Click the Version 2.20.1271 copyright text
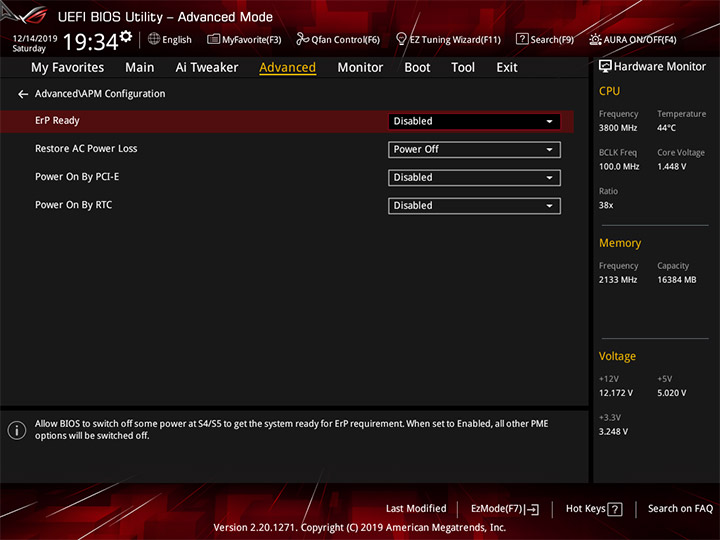This screenshot has width=720, height=540. [360, 528]
